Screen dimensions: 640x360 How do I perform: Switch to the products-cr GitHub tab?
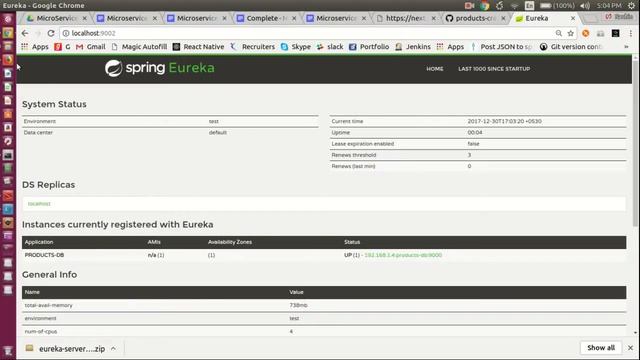click(475, 18)
